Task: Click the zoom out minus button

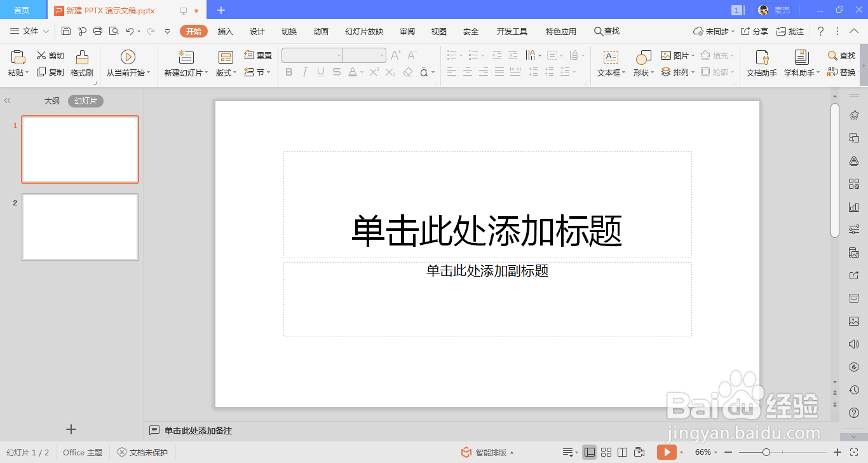Action: click(x=728, y=452)
